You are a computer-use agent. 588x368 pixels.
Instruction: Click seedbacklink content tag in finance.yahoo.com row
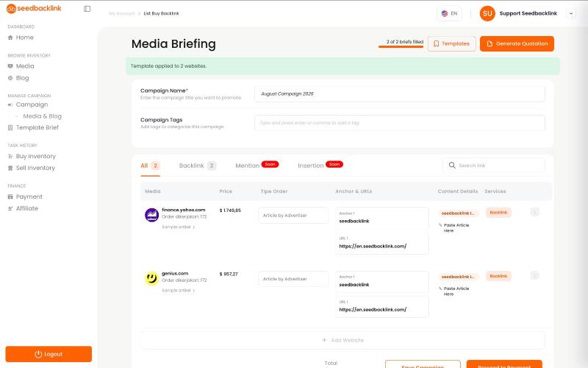[x=458, y=213]
